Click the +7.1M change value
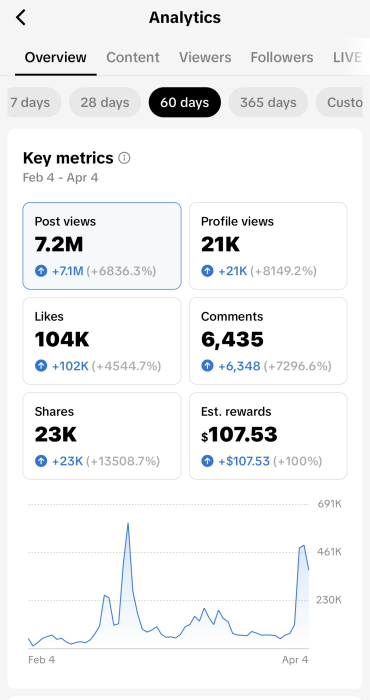 67,271
